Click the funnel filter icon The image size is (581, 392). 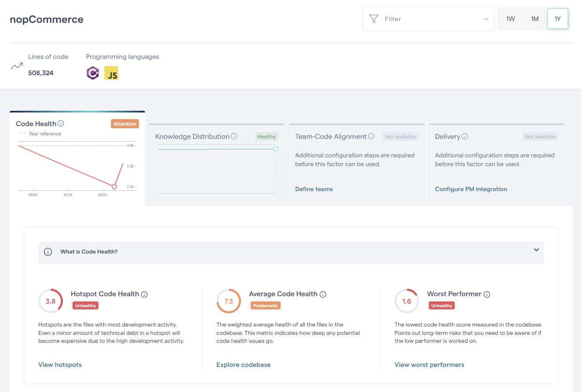[x=374, y=19]
